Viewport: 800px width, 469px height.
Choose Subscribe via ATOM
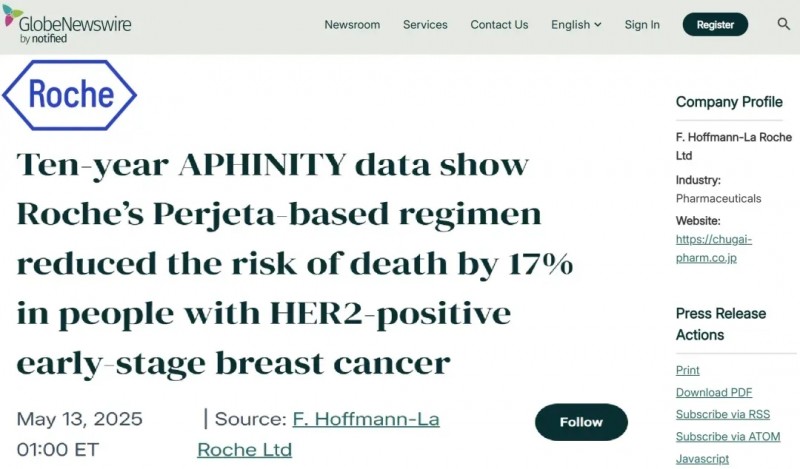point(728,437)
